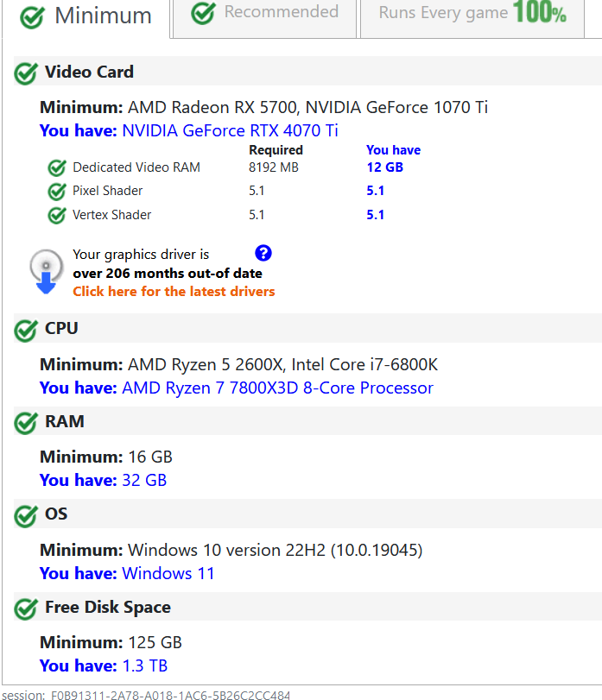Click the 'over 206 months out-of-date' text

[168, 274]
